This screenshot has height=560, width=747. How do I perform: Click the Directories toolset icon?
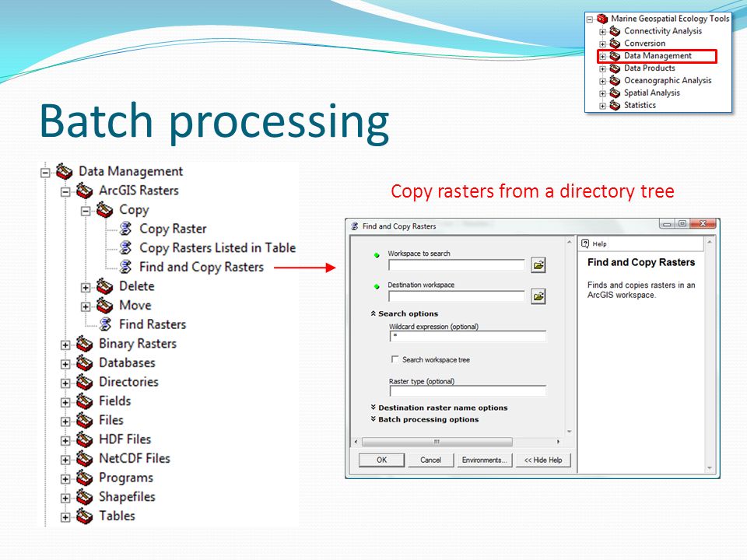[84, 382]
